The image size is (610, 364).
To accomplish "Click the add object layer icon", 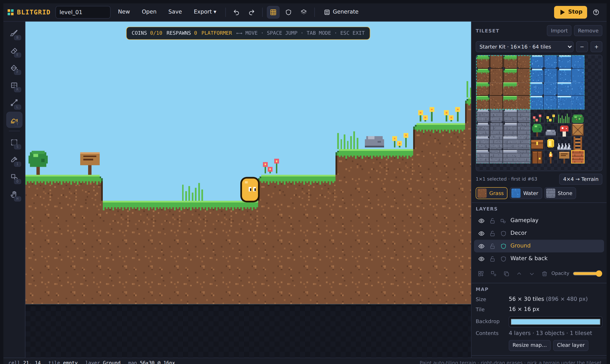I will pos(494,274).
